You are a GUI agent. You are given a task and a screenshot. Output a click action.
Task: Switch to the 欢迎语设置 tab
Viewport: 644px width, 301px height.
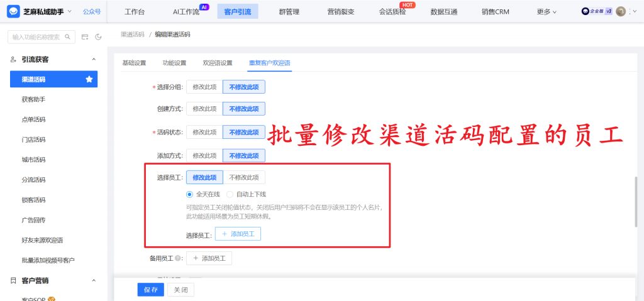[218, 63]
